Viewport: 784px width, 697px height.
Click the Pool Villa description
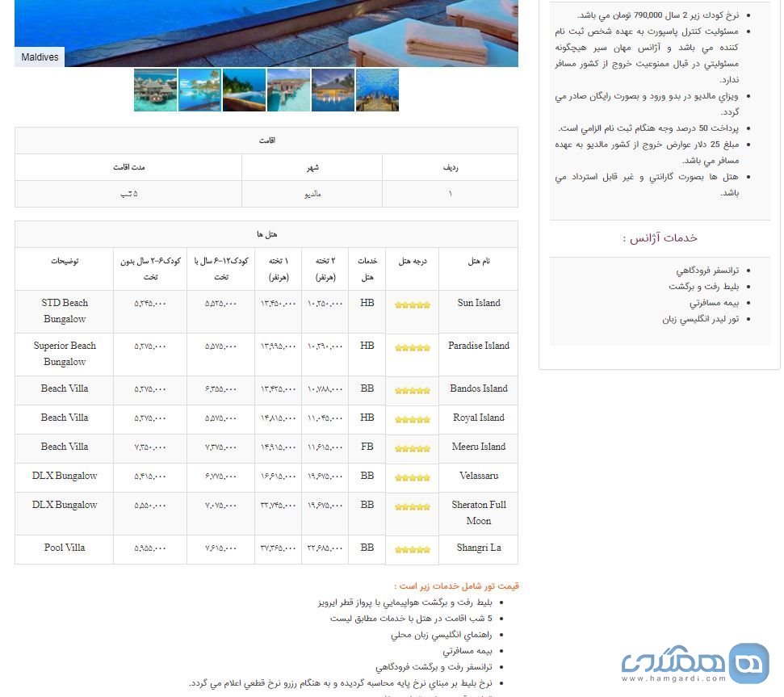pyautogui.click(x=65, y=548)
